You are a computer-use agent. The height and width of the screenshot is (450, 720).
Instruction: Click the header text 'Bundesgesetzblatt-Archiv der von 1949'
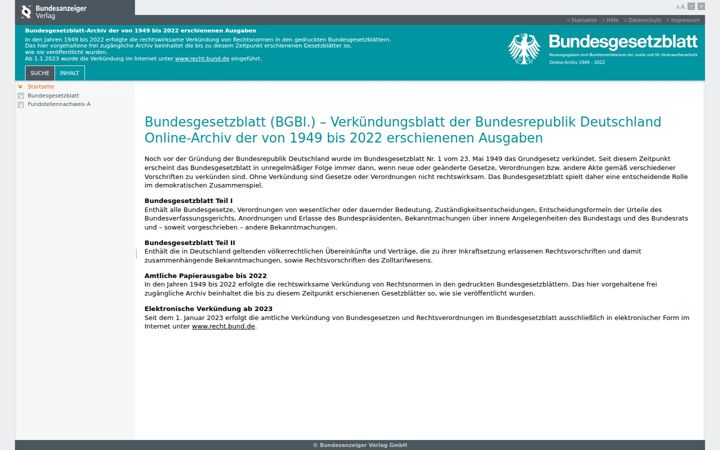pos(141,30)
